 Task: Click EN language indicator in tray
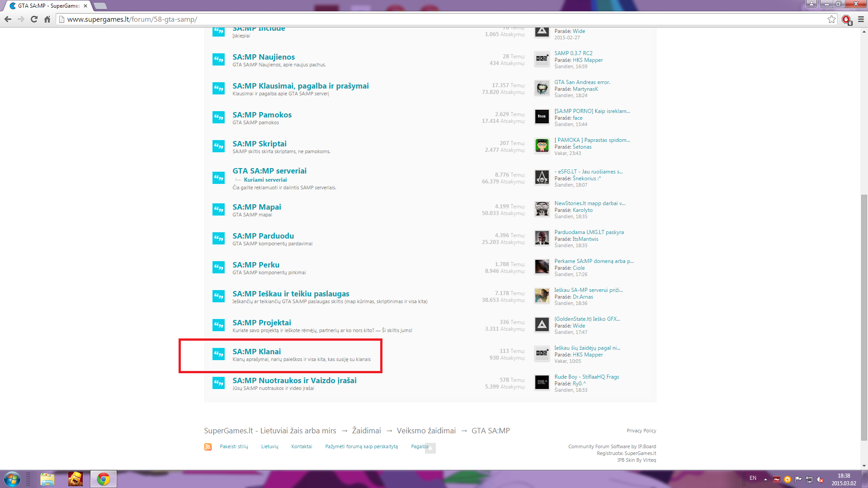point(753,478)
